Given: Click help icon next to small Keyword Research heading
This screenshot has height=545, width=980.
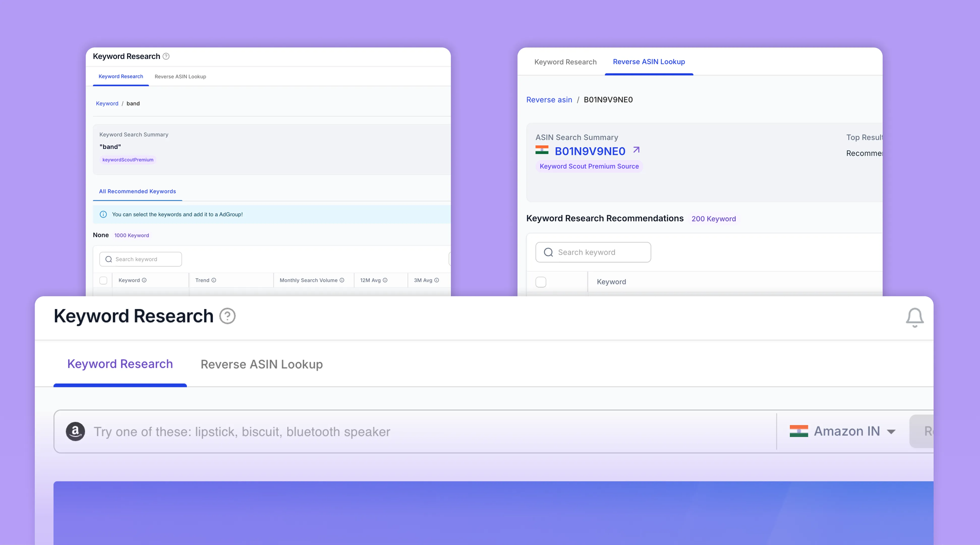Looking at the screenshot, I should [166, 56].
